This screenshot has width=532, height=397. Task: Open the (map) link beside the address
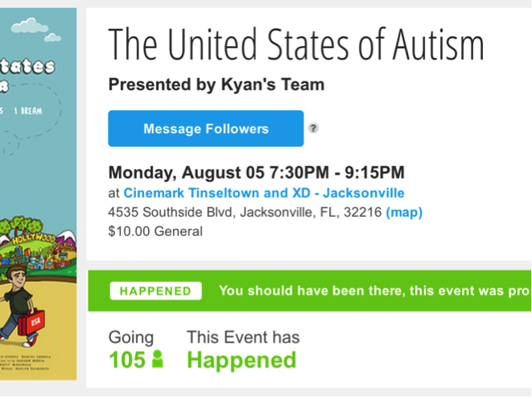[404, 213]
